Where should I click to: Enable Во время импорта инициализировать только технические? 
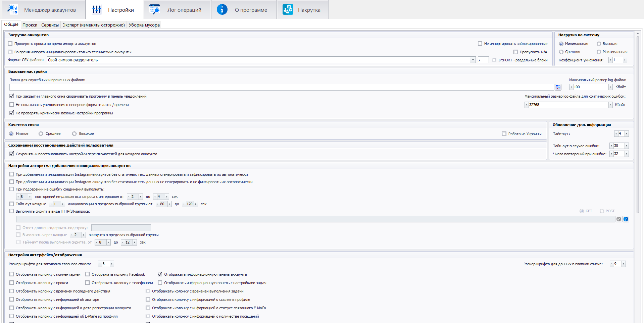coord(10,52)
